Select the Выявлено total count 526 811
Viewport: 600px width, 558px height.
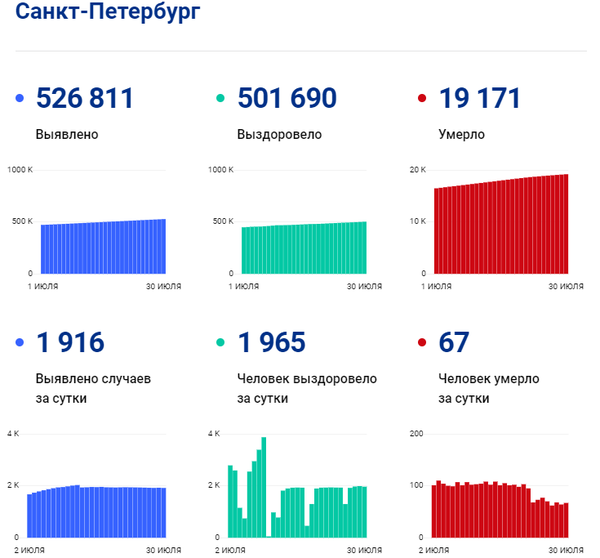click(84, 98)
